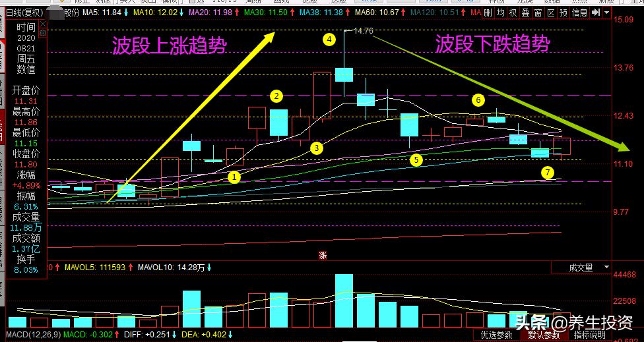Toggle the 权 price-adjustment button
This screenshot has width=644, height=342.
[513, 13]
